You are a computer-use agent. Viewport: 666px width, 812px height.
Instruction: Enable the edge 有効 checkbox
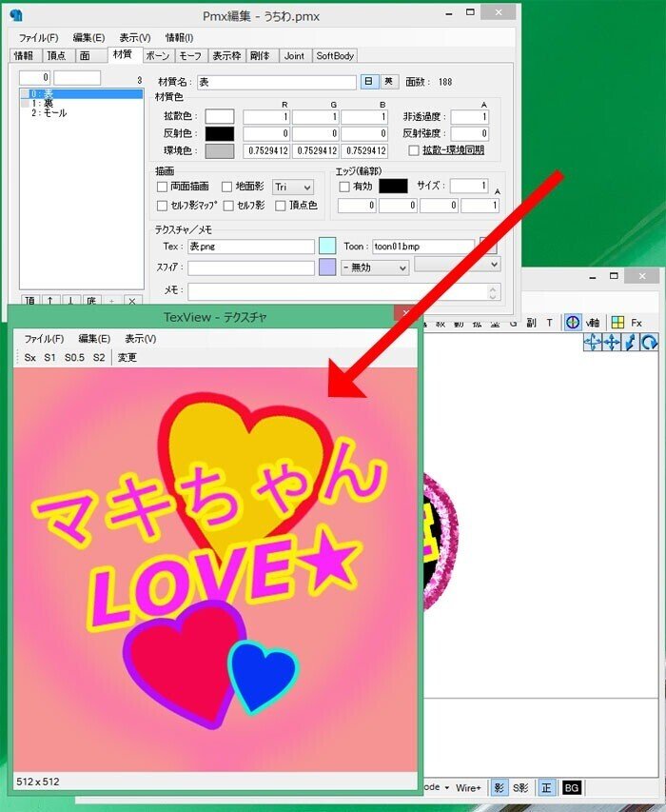pyautogui.click(x=344, y=187)
